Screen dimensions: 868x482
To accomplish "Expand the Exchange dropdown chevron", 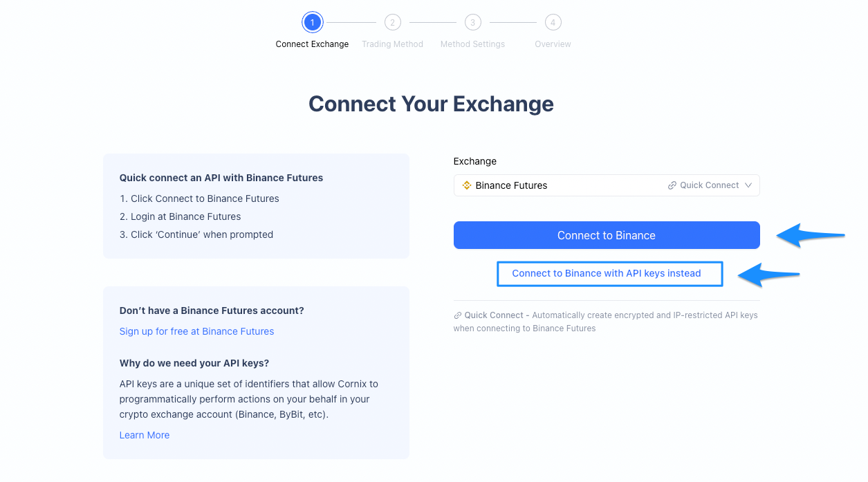I will (748, 185).
